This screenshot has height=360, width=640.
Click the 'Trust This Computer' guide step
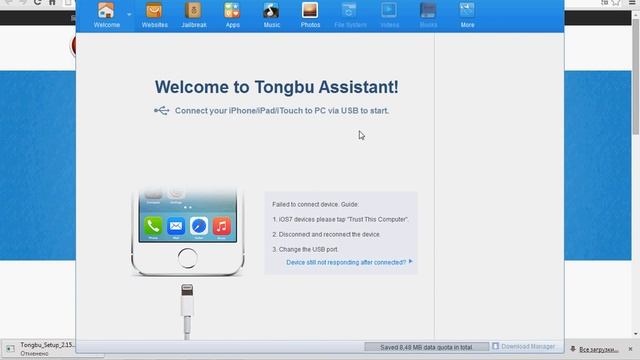pyautogui.click(x=340, y=219)
